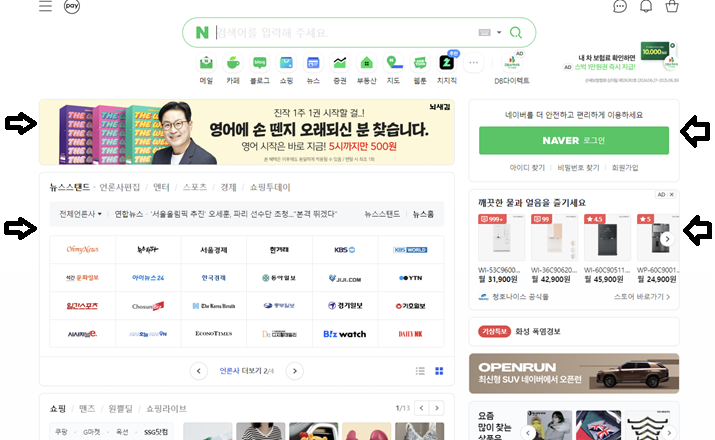Select the 쇼핑라이브 tab

(166, 409)
